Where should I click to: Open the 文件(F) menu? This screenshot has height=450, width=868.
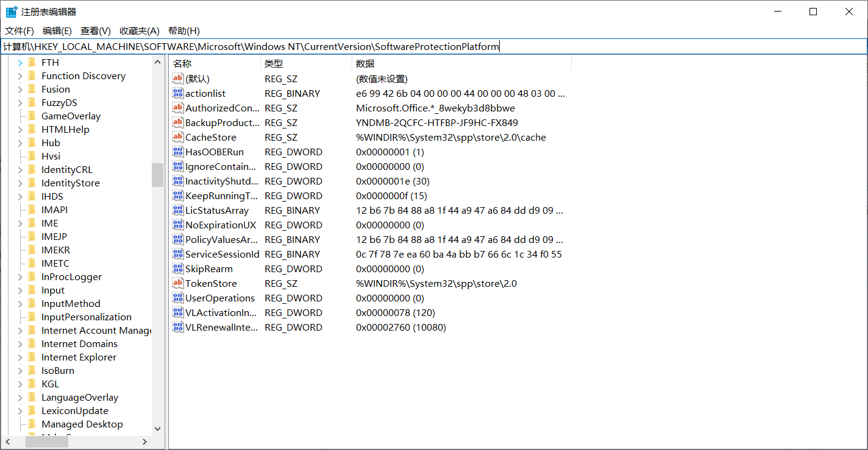20,31
